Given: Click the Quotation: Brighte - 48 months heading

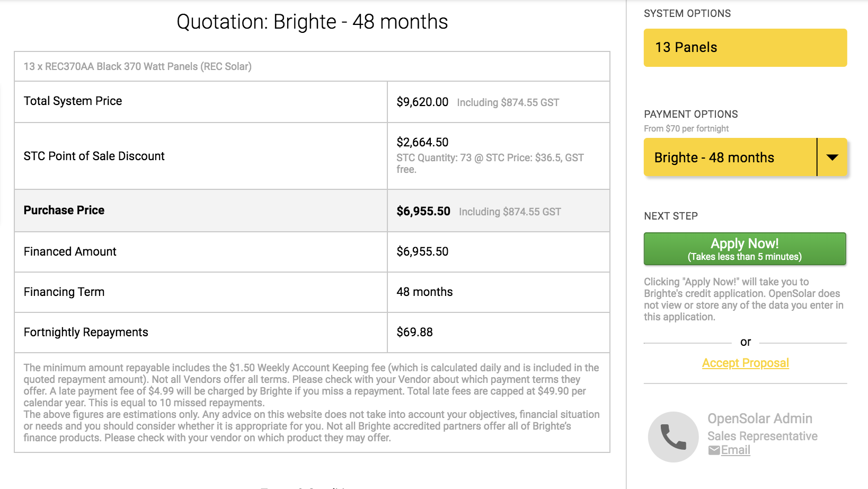Looking at the screenshot, I should coord(312,22).
